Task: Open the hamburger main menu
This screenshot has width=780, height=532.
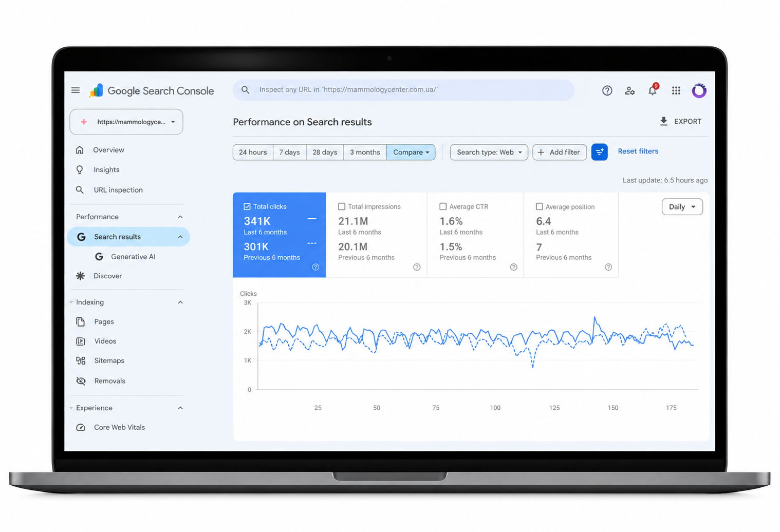Action: 76,90
